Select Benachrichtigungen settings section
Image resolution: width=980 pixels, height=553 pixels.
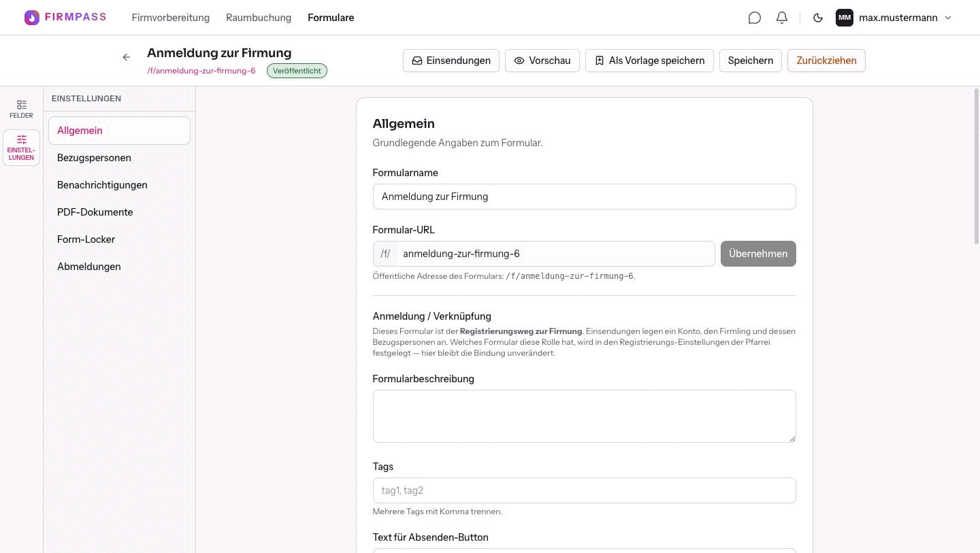point(119,185)
